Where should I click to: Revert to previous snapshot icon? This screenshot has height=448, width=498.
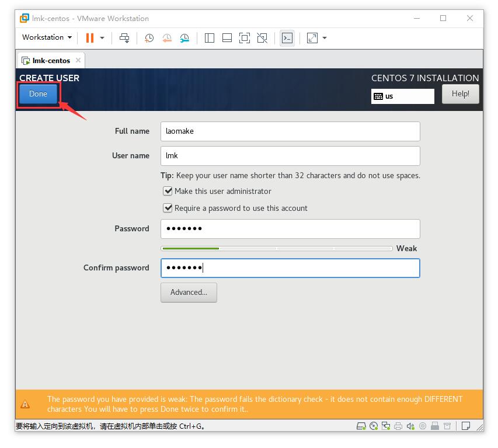(x=167, y=38)
